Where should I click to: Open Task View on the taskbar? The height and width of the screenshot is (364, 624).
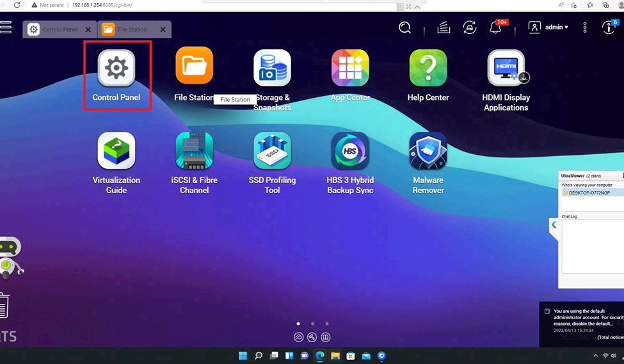tap(274, 356)
